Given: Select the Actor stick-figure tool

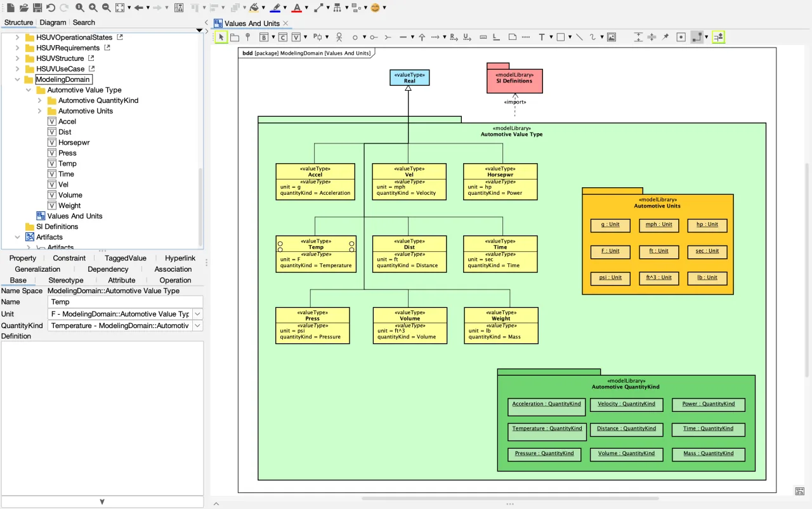Looking at the screenshot, I should click(x=339, y=37).
